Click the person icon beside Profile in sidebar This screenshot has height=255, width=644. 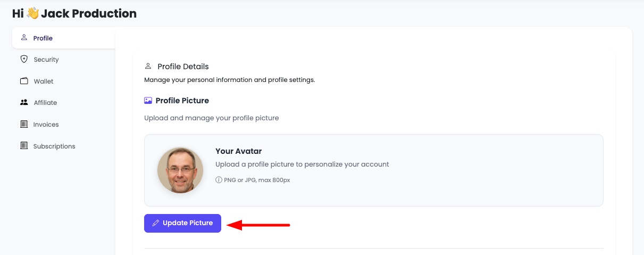tap(24, 38)
